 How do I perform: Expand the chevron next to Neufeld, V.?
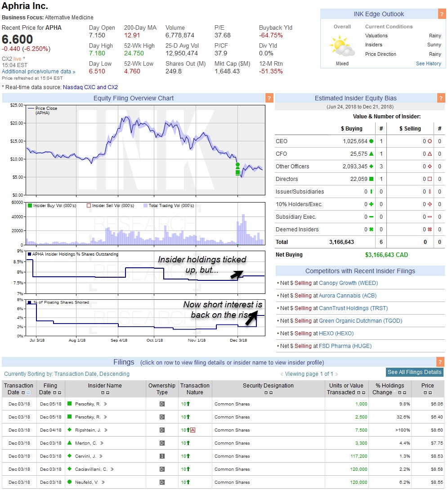pyautogui.click(x=103, y=482)
